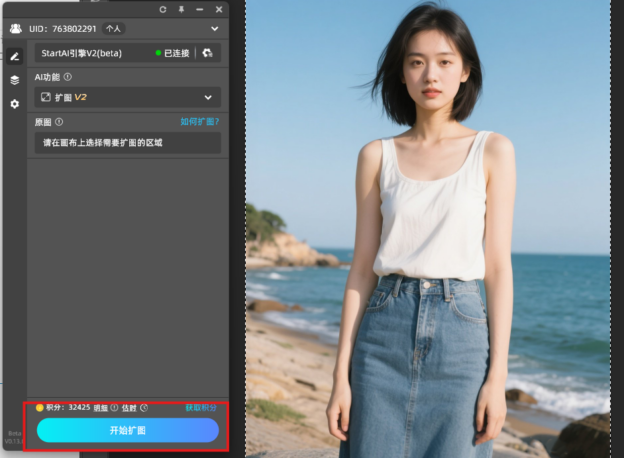Expand the account dropdown chevron by UID
Viewport: 624px width, 458px height.
(213, 29)
